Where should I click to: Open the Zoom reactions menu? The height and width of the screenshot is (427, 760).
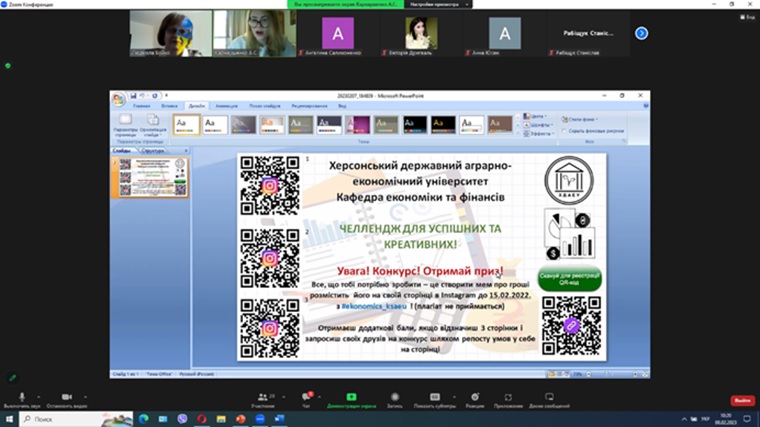475,400
